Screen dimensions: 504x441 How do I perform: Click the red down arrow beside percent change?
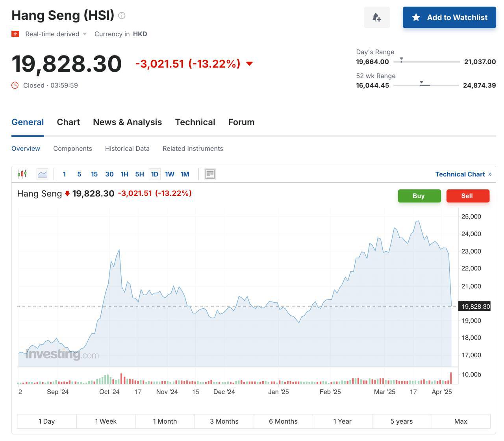click(249, 64)
